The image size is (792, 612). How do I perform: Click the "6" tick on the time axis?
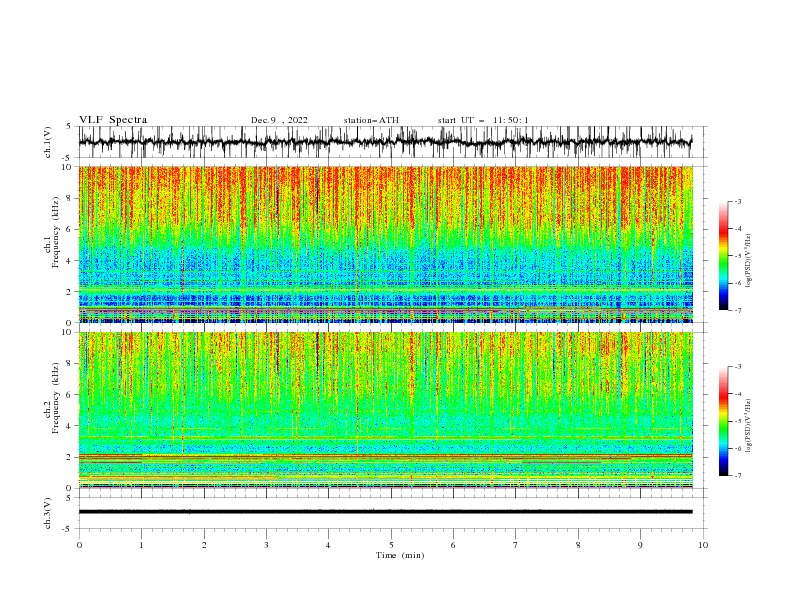click(453, 545)
